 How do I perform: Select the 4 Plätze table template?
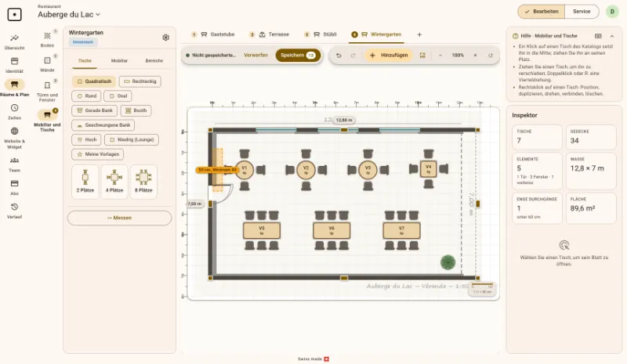(x=114, y=182)
